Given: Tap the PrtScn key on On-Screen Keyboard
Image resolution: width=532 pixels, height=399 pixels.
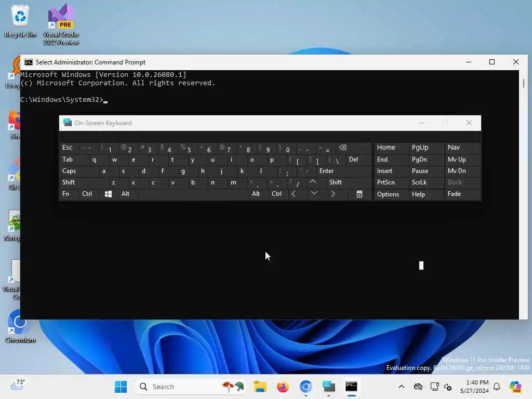Looking at the screenshot, I should pos(391,182).
